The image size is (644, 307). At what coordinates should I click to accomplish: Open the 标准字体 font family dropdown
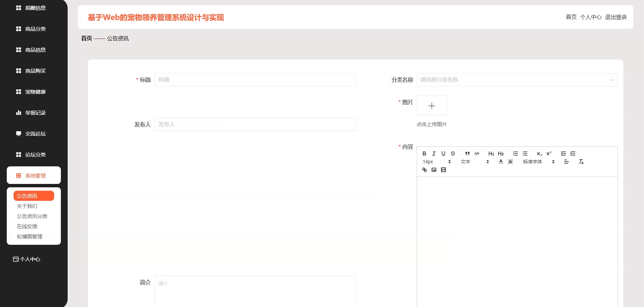click(539, 162)
